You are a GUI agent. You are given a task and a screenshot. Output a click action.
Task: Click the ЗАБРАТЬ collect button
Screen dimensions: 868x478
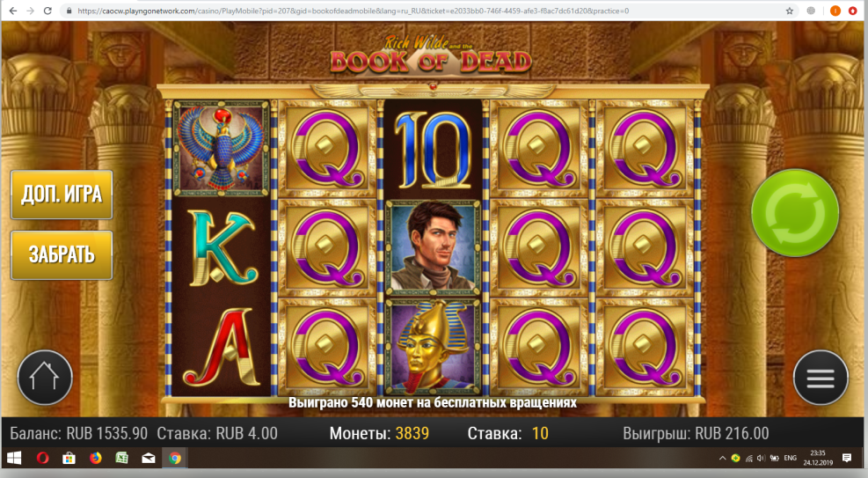[62, 254]
